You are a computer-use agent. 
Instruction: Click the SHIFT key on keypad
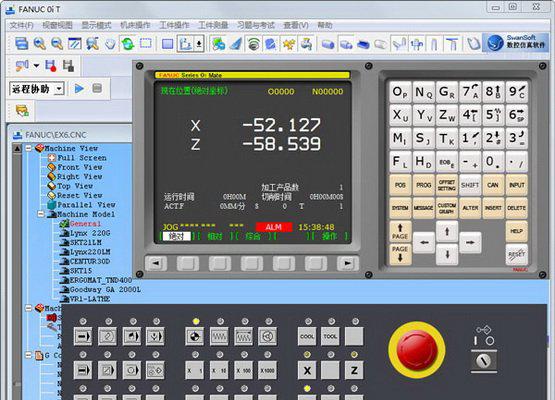(470, 185)
